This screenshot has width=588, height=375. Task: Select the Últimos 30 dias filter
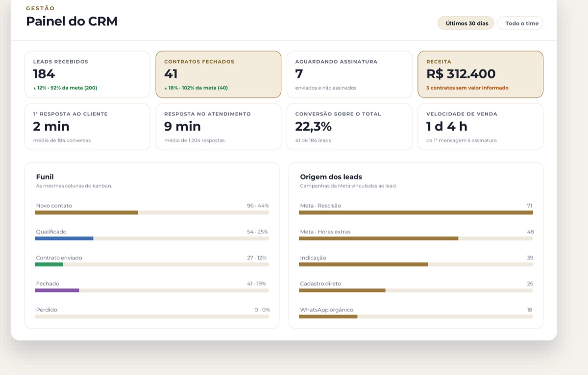pyautogui.click(x=466, y=23)
